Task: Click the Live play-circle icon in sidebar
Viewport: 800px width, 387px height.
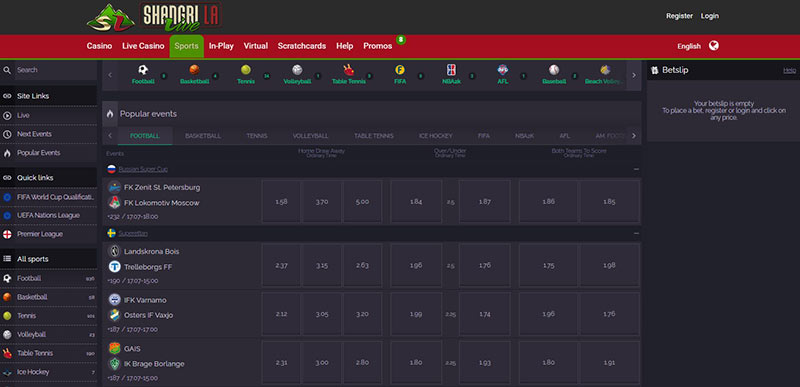Action: [7, 115]
